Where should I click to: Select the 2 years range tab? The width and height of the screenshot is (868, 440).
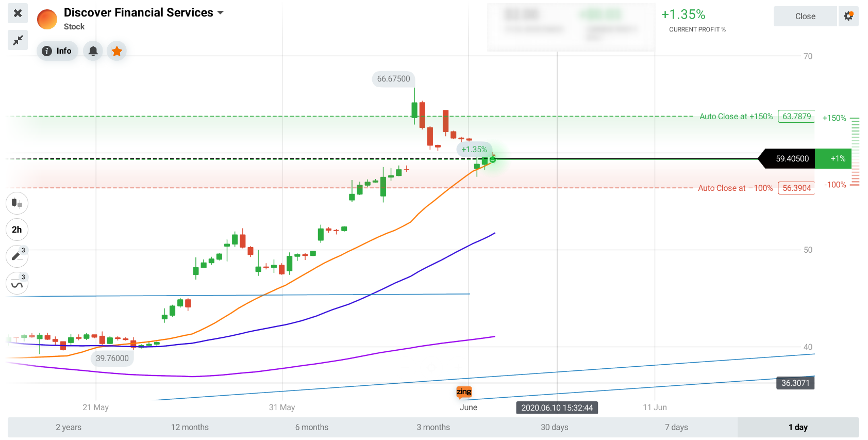[69, 428]
